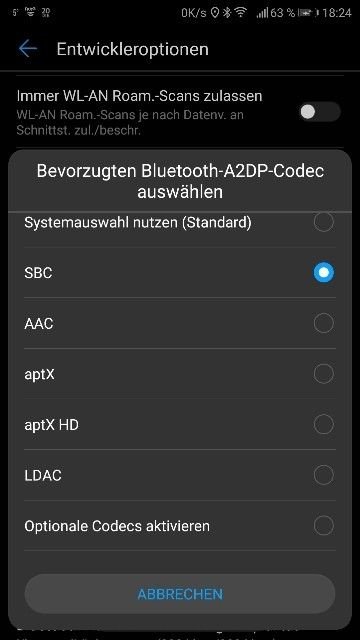Tap the Immer WL-AN Roam.-Scans zulassen label

[x=139, y=96]
